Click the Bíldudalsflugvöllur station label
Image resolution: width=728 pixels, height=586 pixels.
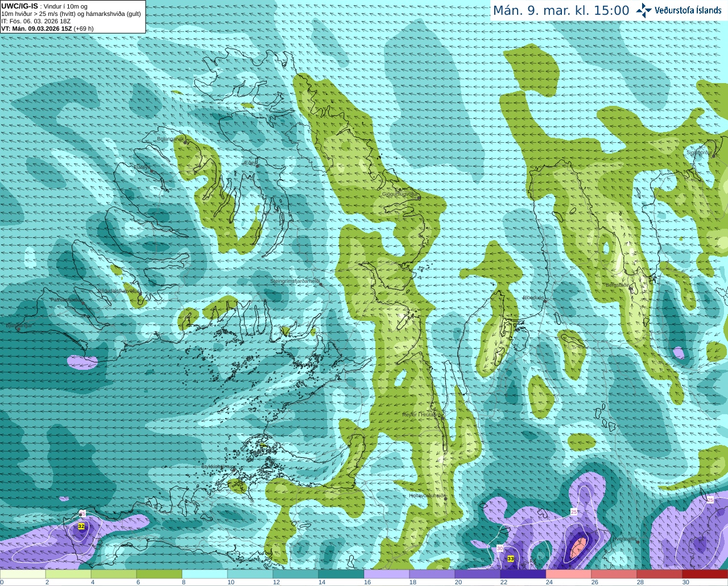[119, 291]
